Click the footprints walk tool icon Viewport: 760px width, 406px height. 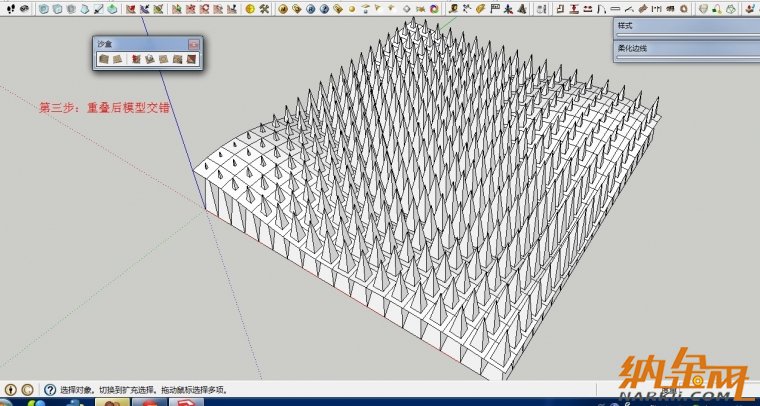coord(10,9)
